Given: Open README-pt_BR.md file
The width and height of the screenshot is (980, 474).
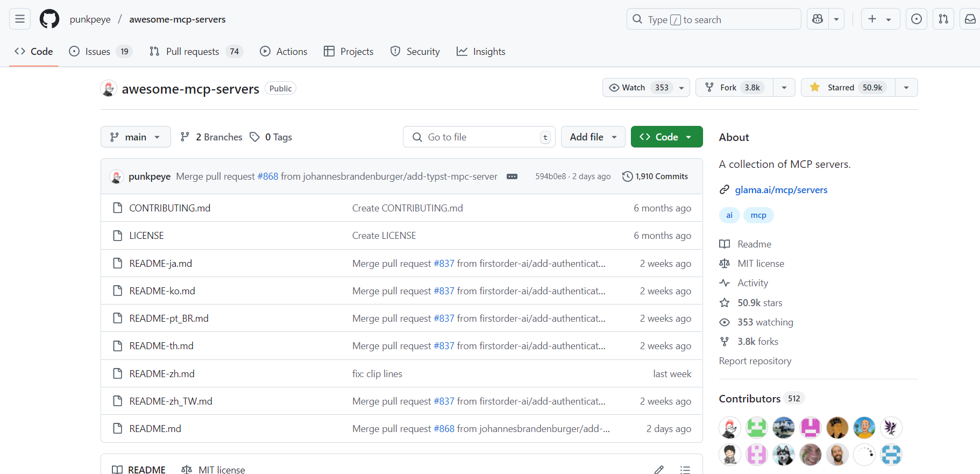Looking at the screenshot, I should pyautogui.click(x=169, y=319).
